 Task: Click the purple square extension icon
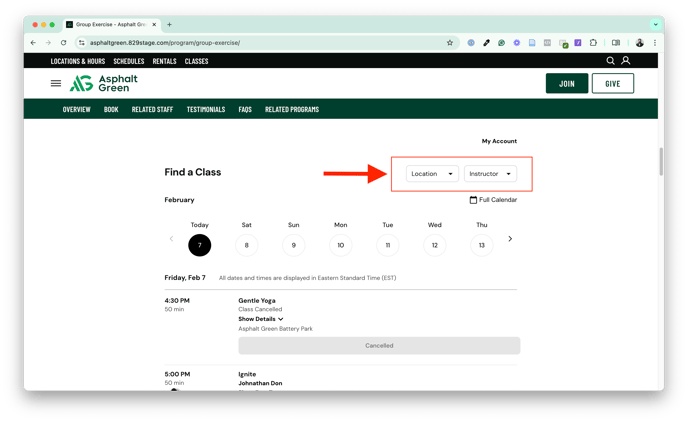tap(578, 43)
